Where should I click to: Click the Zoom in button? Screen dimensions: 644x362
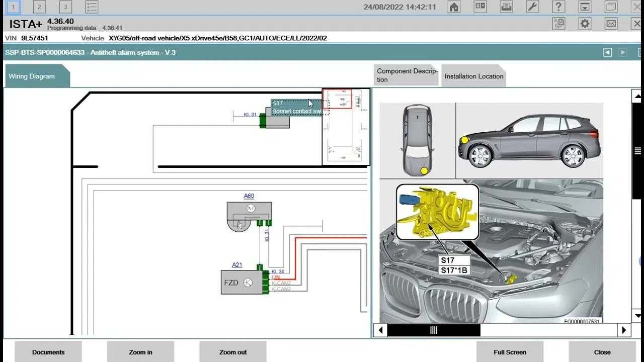140,352
